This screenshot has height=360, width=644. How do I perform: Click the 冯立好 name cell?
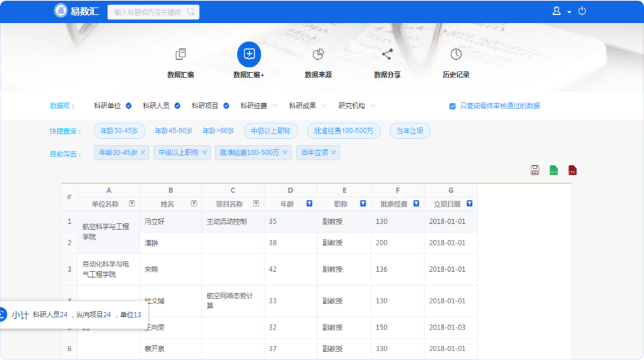click(171, 221)
